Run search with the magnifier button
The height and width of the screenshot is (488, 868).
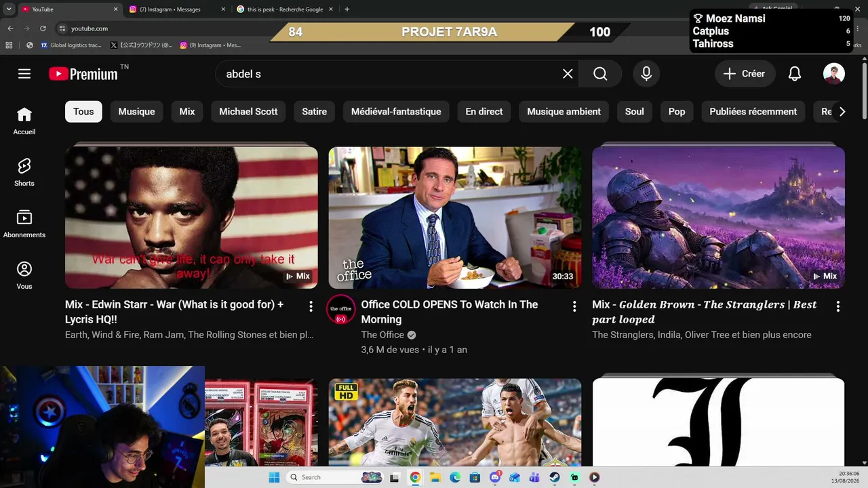click(x=600, y=74)
